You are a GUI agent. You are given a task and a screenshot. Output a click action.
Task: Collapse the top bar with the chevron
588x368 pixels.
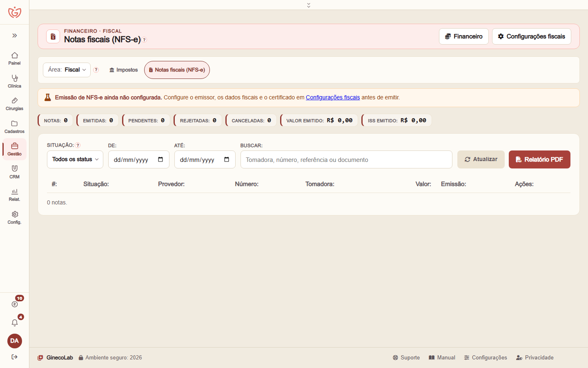[309, 5]
